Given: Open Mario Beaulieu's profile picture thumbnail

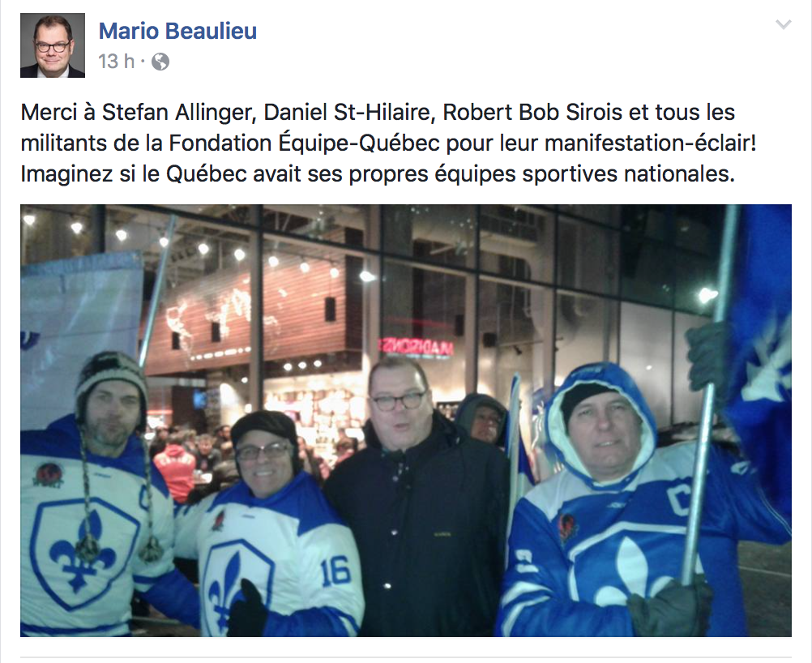Looking at the screenshot, I should coord(53,45).
